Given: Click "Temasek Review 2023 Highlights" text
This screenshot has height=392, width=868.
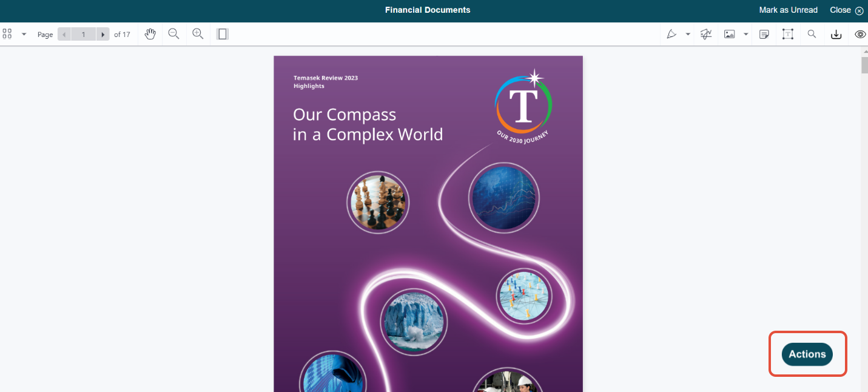Looking at the screenshot, I should [326, 82].
